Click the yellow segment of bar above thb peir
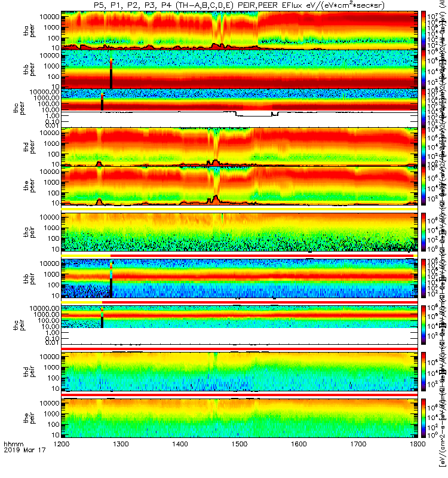The width and height of the screenshot is (448, 478). coord(86,256)
